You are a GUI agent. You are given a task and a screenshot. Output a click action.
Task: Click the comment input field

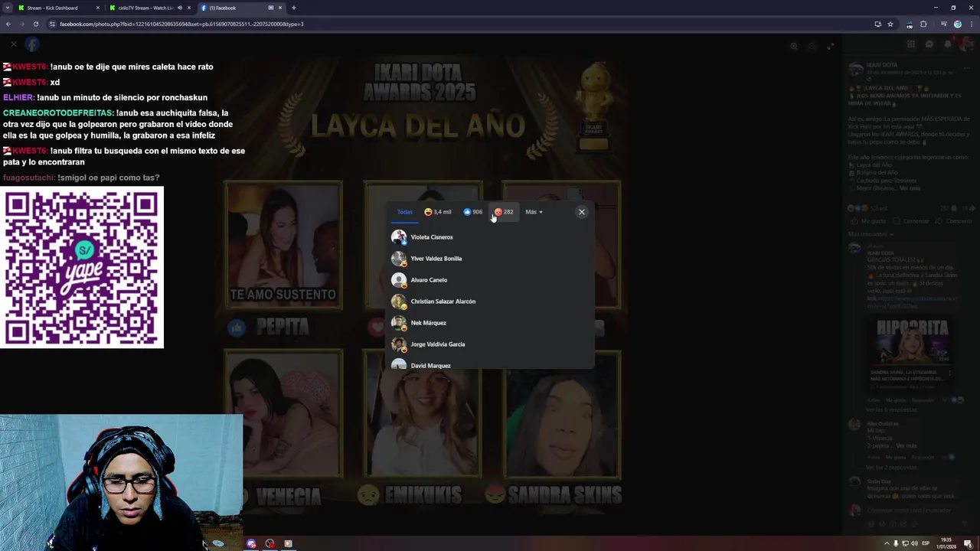(909, 510)
